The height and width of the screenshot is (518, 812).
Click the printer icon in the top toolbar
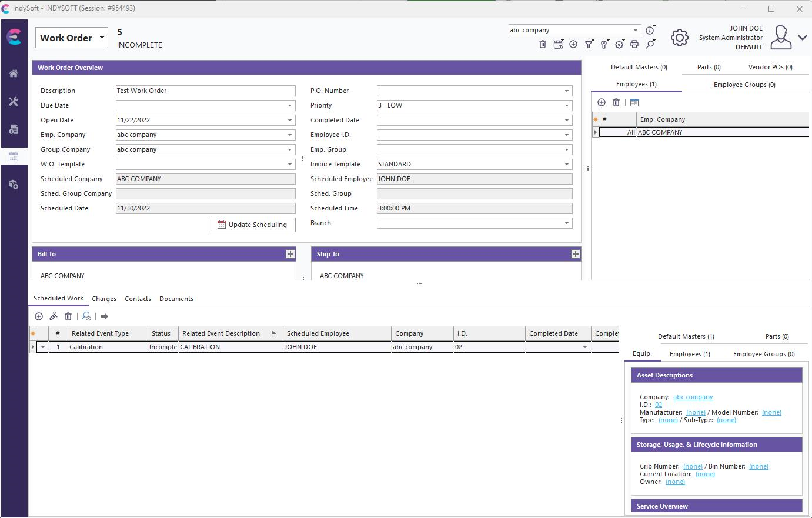pyautogui.click(x=634, y=44)
